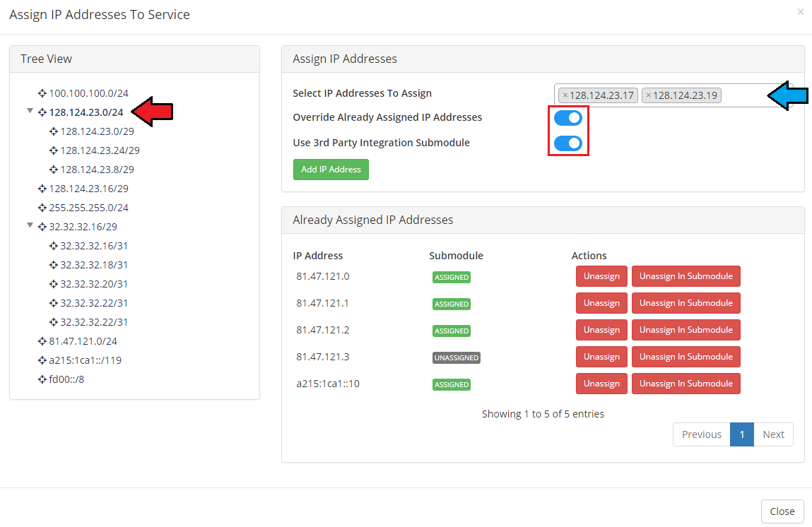Unassign IP 81.47.121.0
This screenshot has height=527, width=812.
point(601,276)
